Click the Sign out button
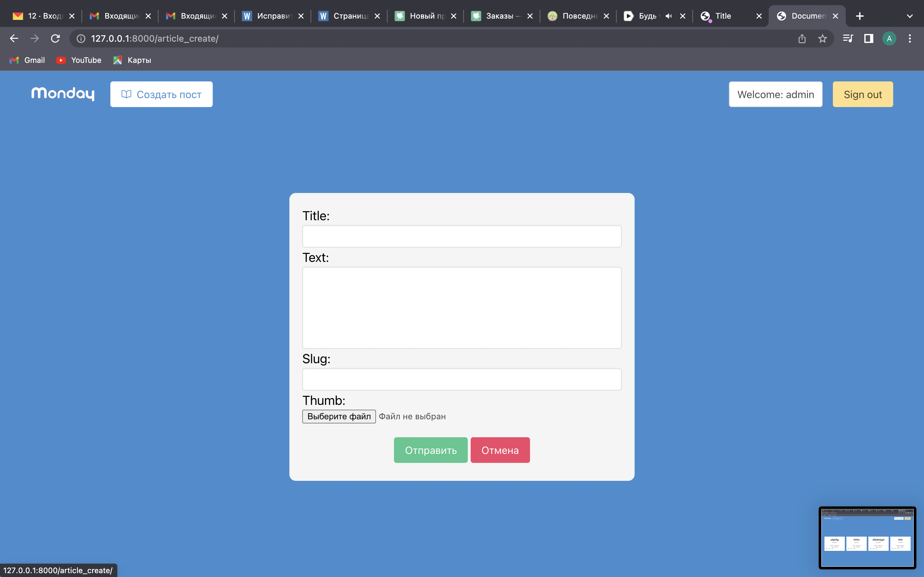924x577 pixels. click(863, 94)
